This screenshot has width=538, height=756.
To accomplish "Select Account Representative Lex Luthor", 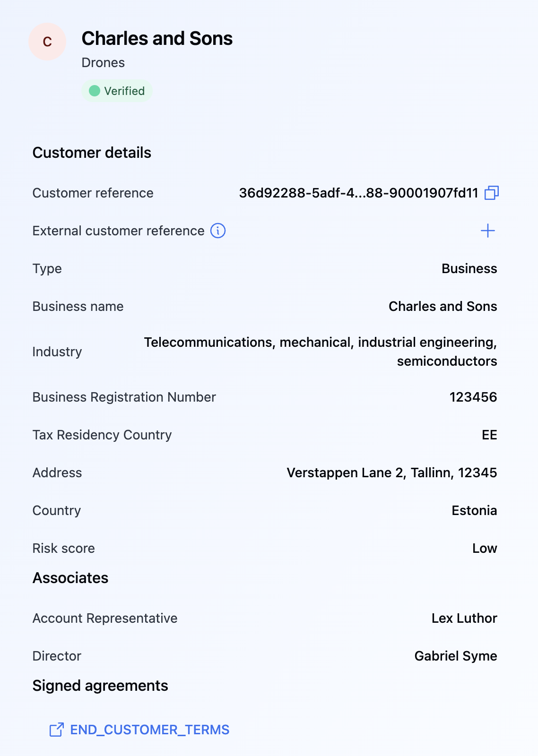I will (464, 618).
